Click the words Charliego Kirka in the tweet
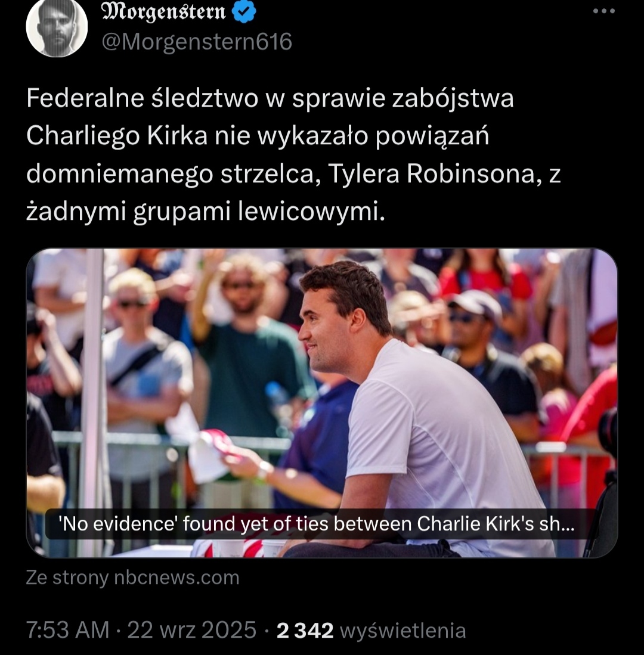This screenshot has width=644, height=655. 117,136
